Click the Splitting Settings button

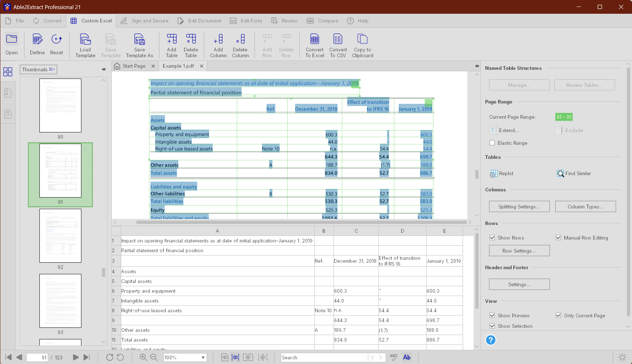(x=519, y=207)
